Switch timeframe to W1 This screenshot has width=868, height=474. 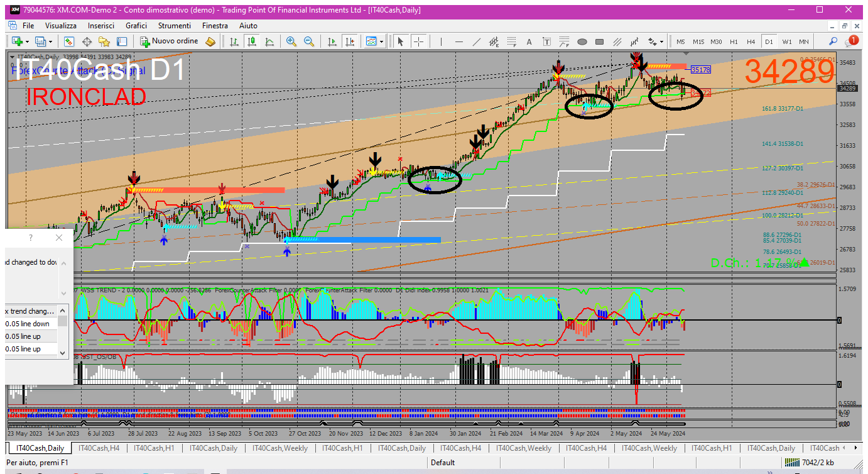(x=786, y=41)
